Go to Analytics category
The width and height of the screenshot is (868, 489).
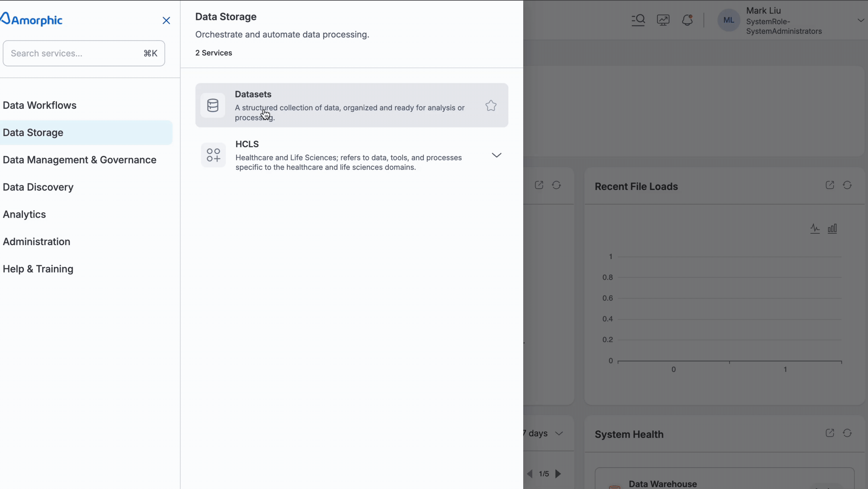(x=24, y=214)
